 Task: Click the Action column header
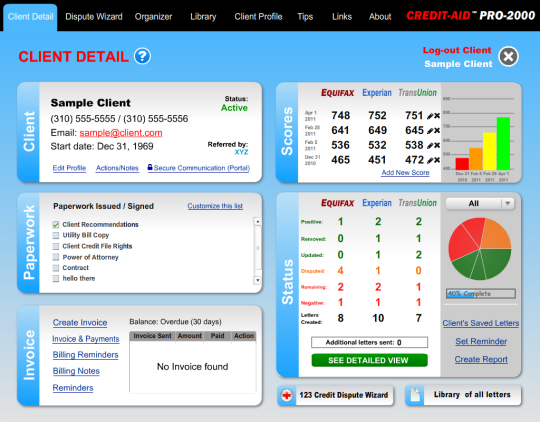[x=244, y=336]
